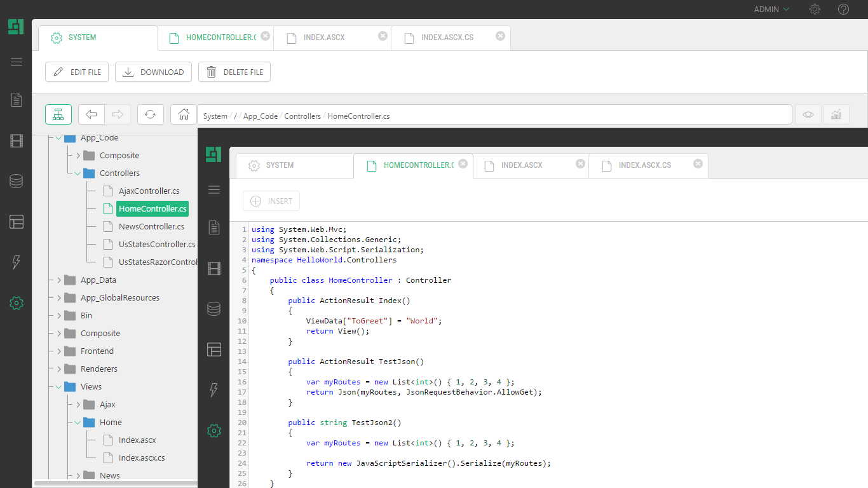Image resolution: width=868 pixels, height=488 pixels.
Task: Open the Functions lightning bolt icon
Action: [17, 262]
